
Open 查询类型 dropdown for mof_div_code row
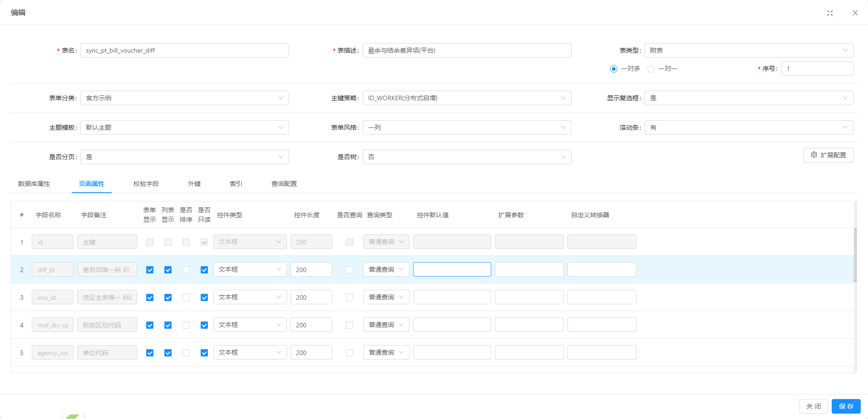click(x=386, y=325)
